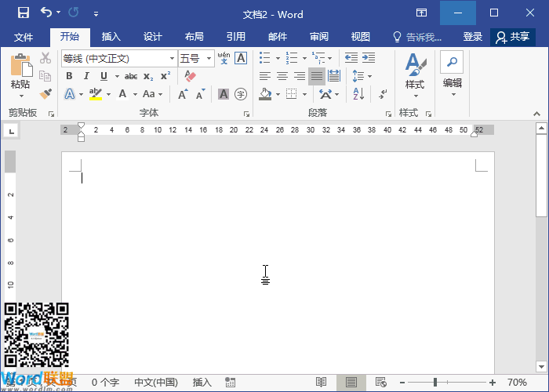
Task: Toggle superscript formatting
Action: point(165,76)
